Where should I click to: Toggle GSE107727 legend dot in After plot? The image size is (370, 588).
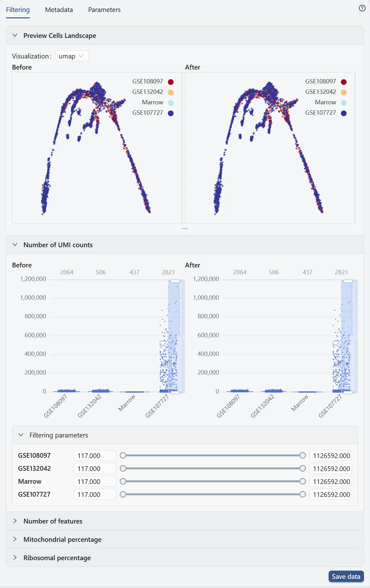pyautogui.click(x=344, y=113)
